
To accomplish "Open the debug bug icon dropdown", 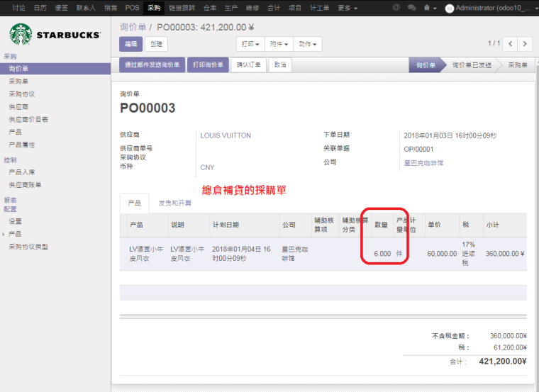I will (x=430, y=8).
